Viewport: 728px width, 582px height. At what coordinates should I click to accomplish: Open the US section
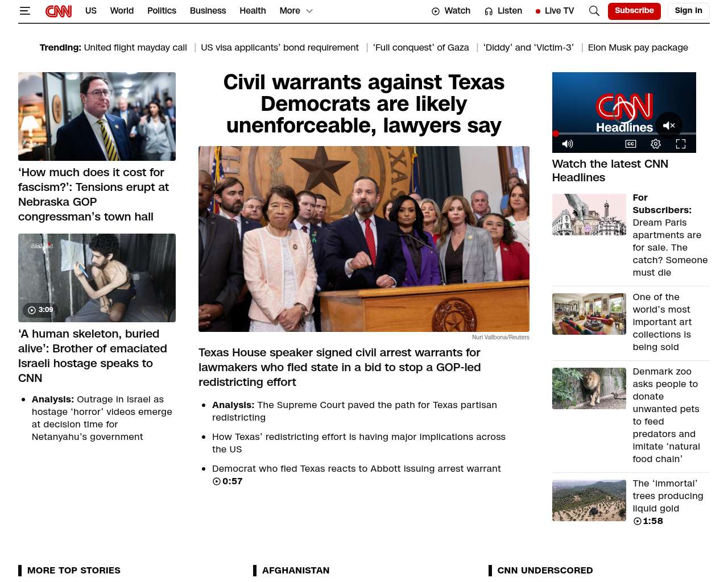(x=91, y=11)
